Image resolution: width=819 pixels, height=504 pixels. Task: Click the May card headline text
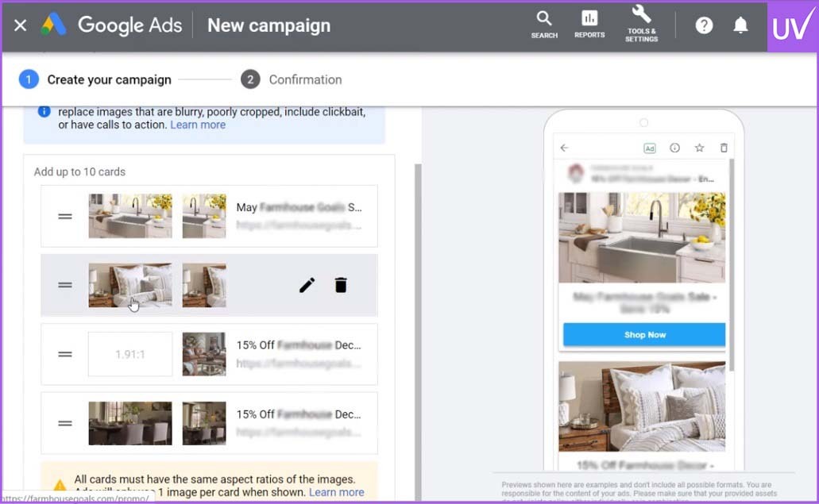[x=299, y=207]
